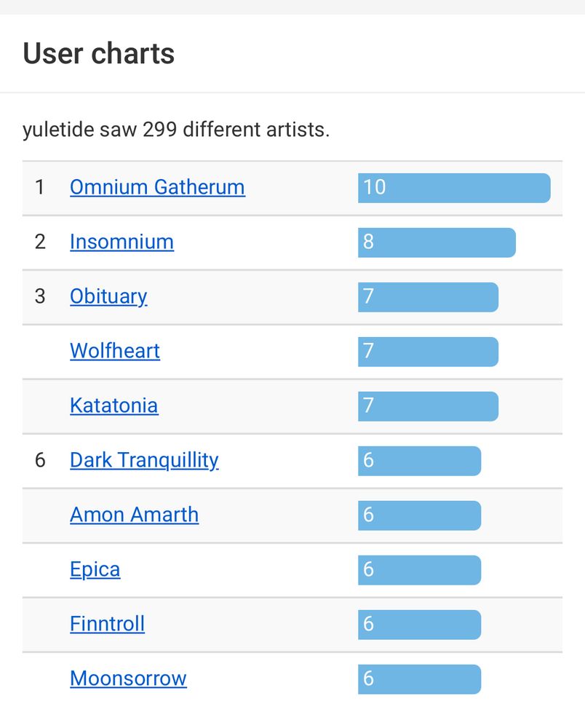
Task: Click the User charts heading
Action: point(98,53)
